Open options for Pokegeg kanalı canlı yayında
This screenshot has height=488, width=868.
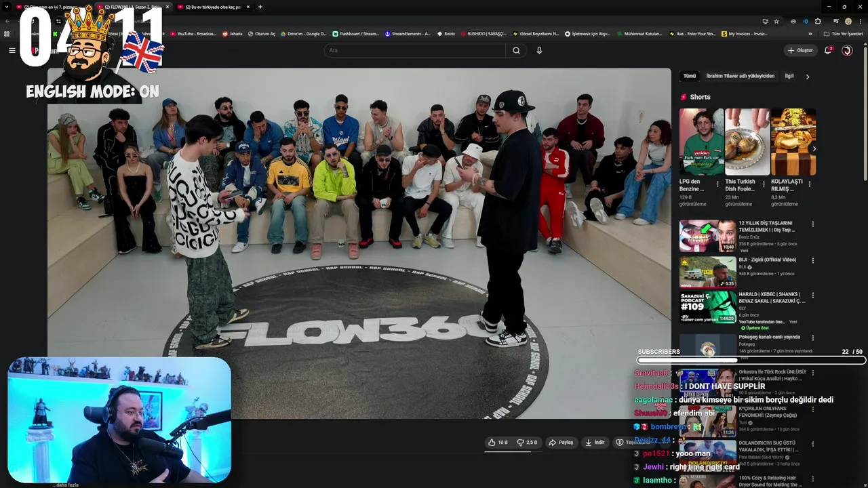[813, 338]
